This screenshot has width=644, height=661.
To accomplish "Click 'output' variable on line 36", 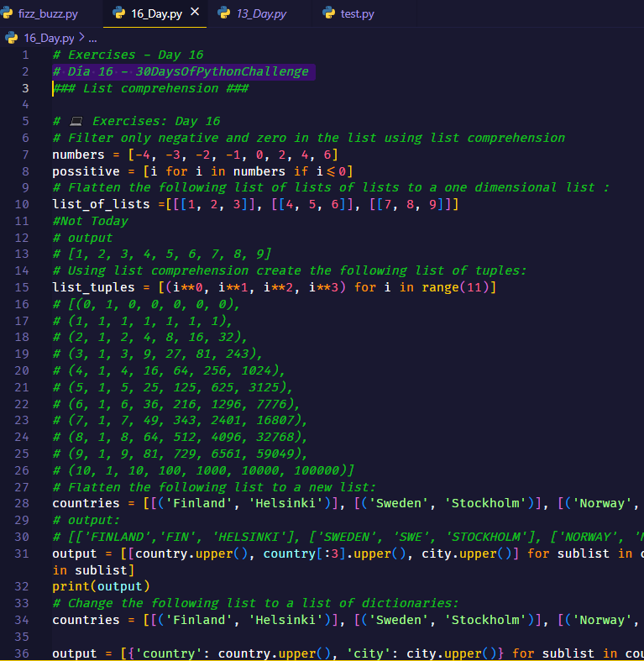I will tap(75, 653).
